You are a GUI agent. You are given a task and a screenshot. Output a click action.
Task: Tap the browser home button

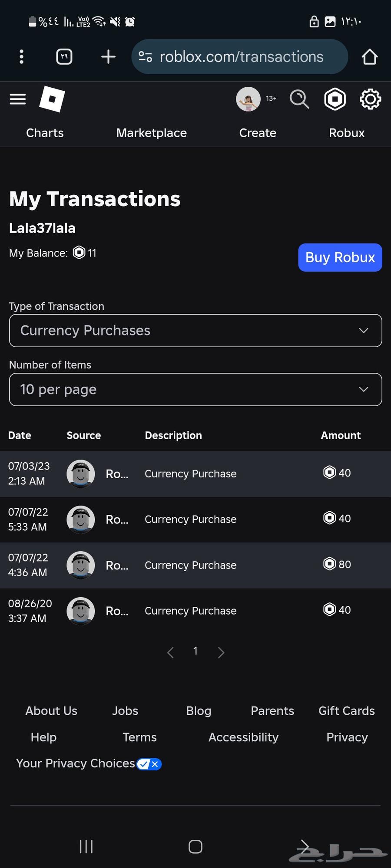coord(369,56)
